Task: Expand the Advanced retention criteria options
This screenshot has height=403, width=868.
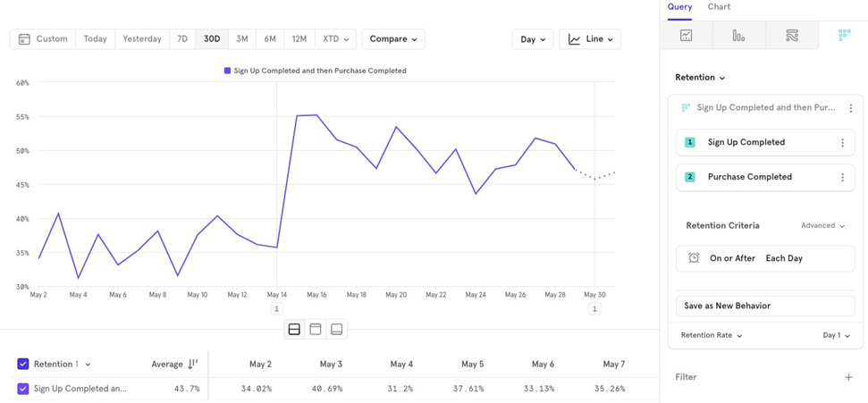Action: pyautogui.click(x=822, y=226)
